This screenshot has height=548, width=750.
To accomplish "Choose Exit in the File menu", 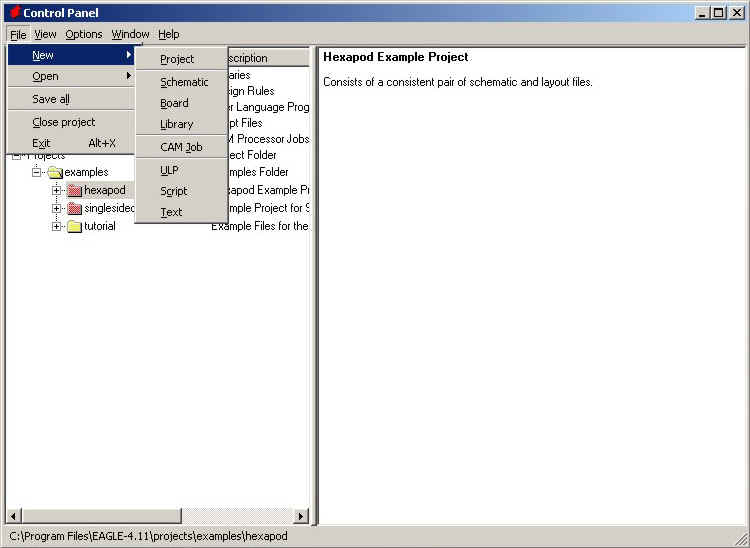I will pos(71,143).
